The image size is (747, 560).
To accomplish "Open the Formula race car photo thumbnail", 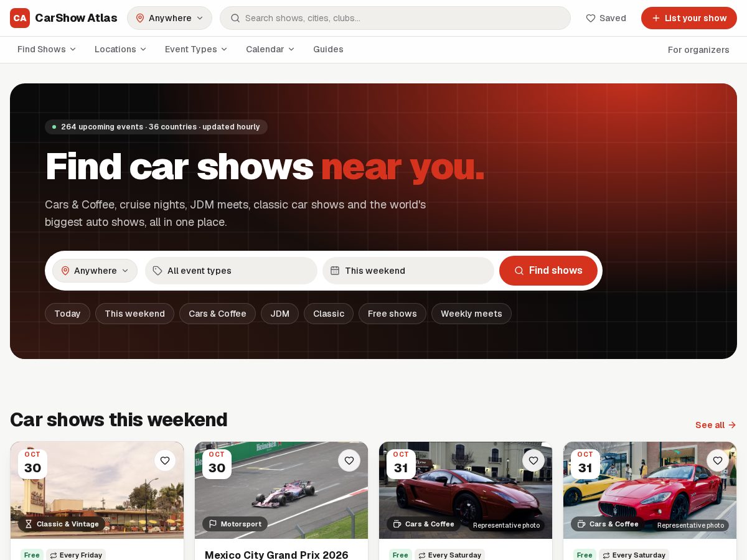I will (x=281, y=490).
